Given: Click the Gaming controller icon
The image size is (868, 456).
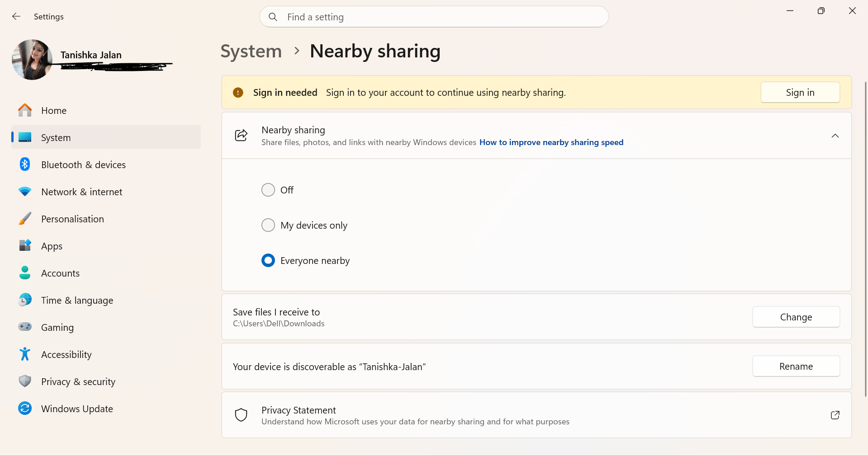Looking at the screenshot, I should pyautogui.click(x=25, y=327).
